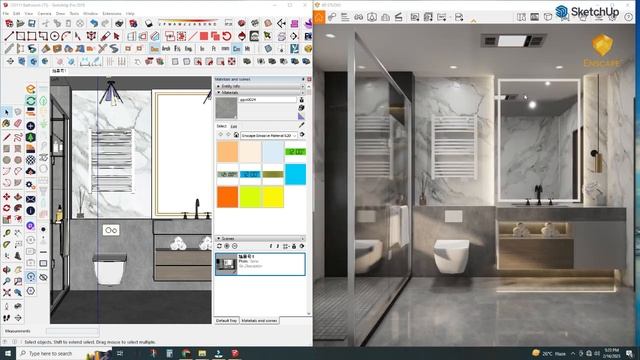Open the Extensions menu
Image resolution: width=640 pixels, height=360 pixels.
point(111,13)
